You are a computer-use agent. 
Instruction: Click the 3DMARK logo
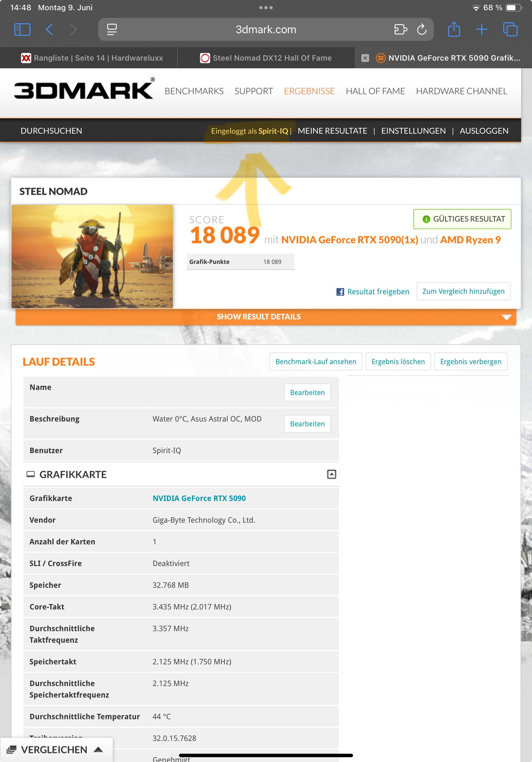tap(84, 89)
